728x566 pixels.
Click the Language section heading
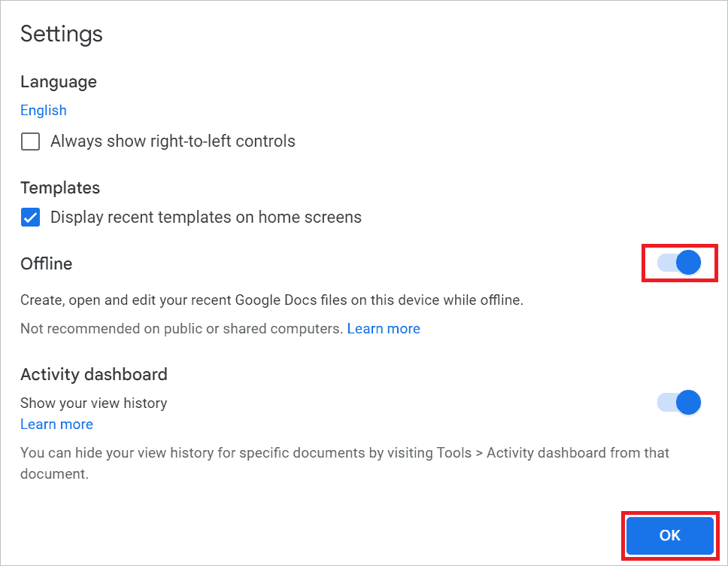click(x=59, y=82)
